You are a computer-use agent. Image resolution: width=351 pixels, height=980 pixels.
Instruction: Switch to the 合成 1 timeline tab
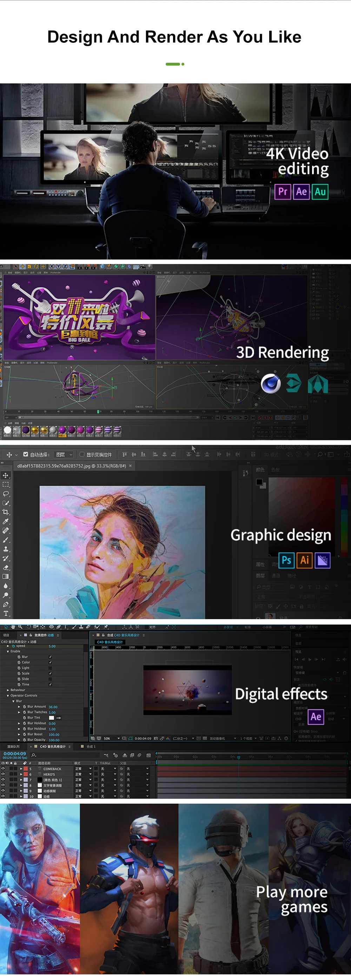pyautogui.click(x=91, y=746)
